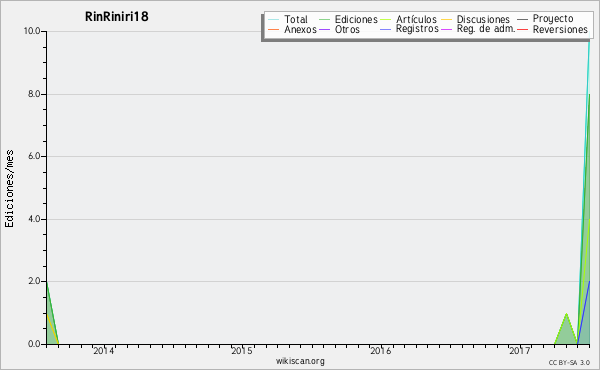The height and width of the screenshot is (370, 600).
Task: Click the y-axis label Ediciones/mes
Action: tap(9, 188)
